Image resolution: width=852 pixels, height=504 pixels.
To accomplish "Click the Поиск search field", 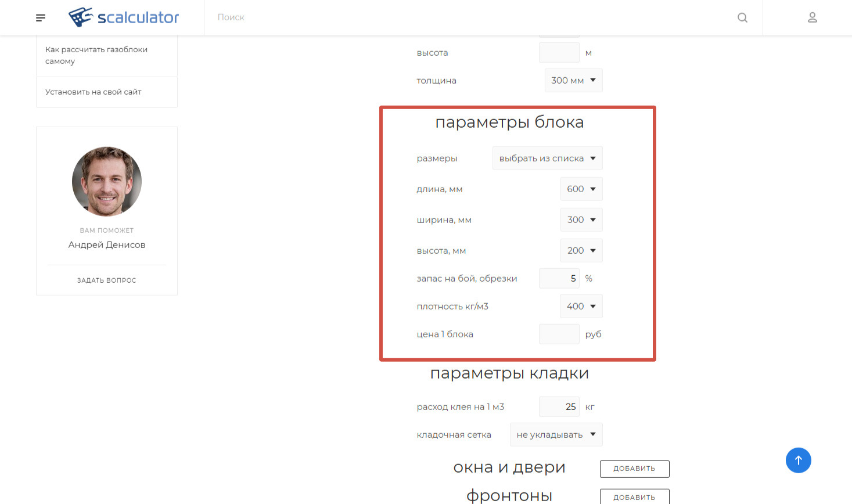I will [x=465, y=17].
